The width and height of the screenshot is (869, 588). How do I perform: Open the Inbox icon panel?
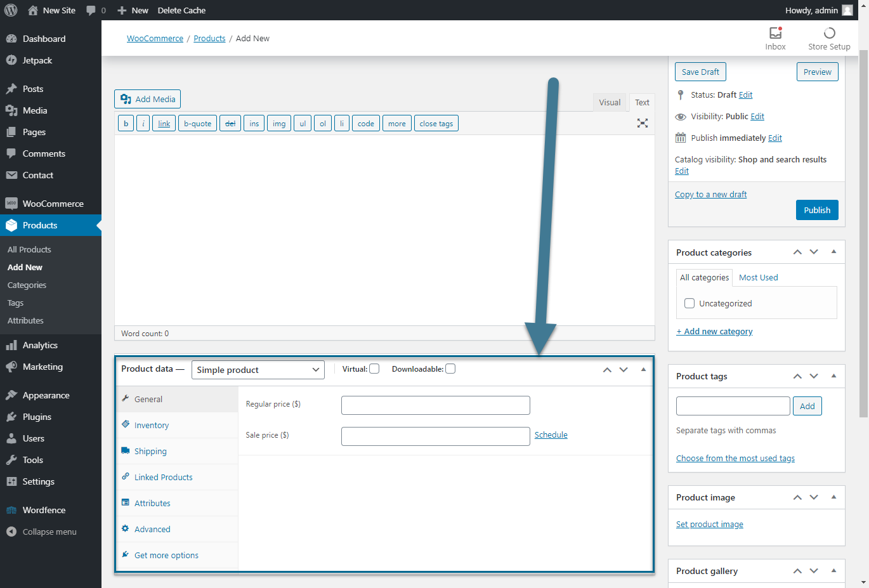(x=775, y=33)
